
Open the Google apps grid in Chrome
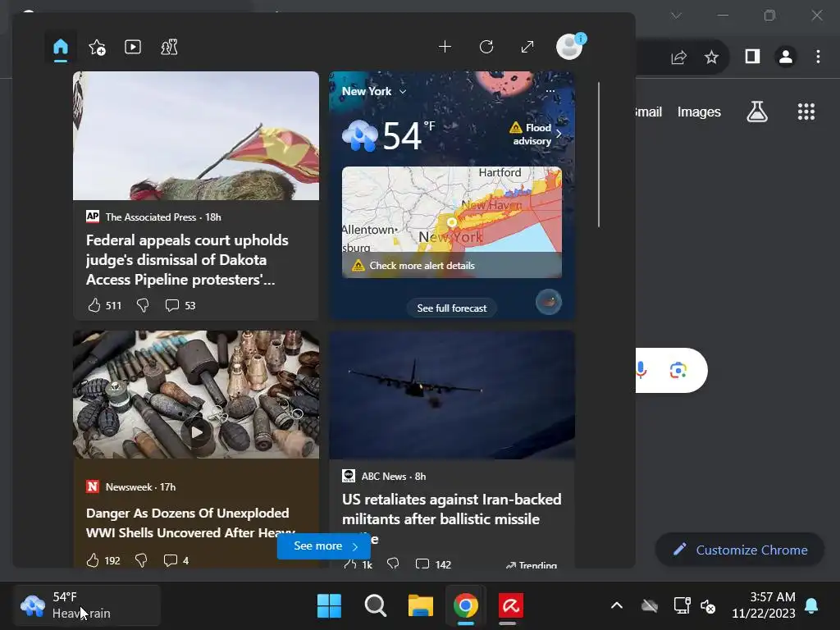[x=806, y=112]
